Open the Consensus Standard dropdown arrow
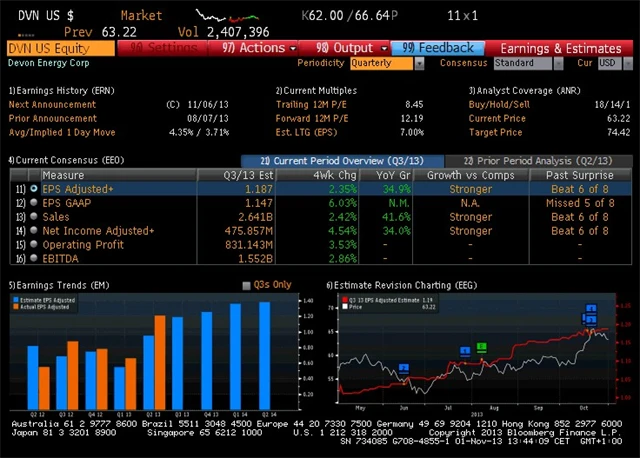Viewport: 640px width, 458px height. pos(558,64)
